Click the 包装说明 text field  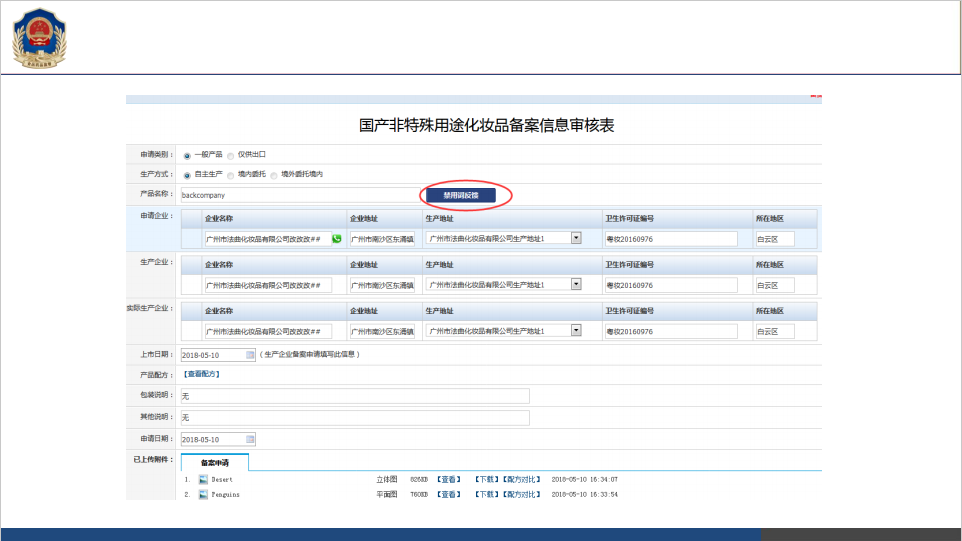354,396
